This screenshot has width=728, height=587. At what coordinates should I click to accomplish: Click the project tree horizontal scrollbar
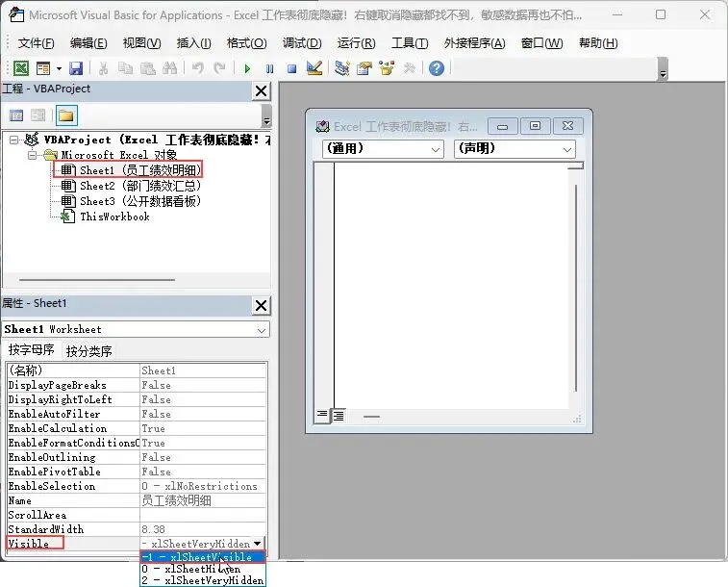click(97, 280)
